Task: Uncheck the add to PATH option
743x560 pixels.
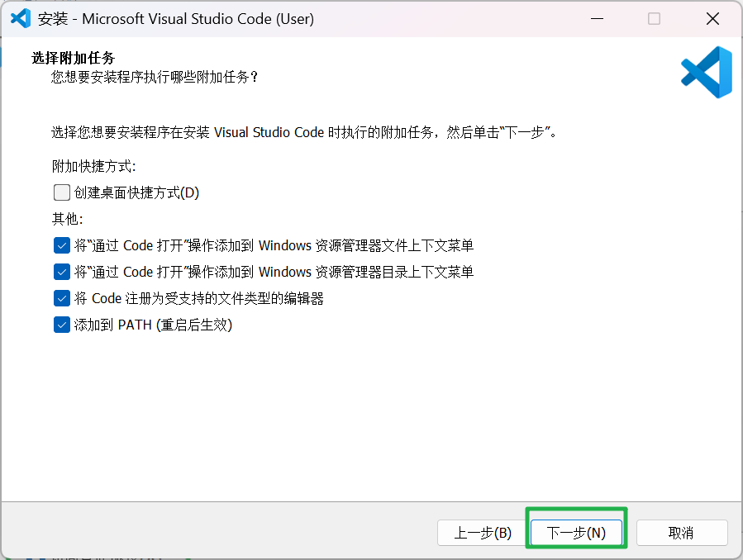Action: coord(62,325)
